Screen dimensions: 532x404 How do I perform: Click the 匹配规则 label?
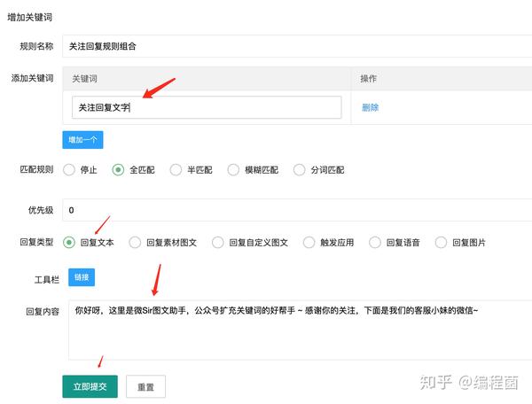pos(36,169)
